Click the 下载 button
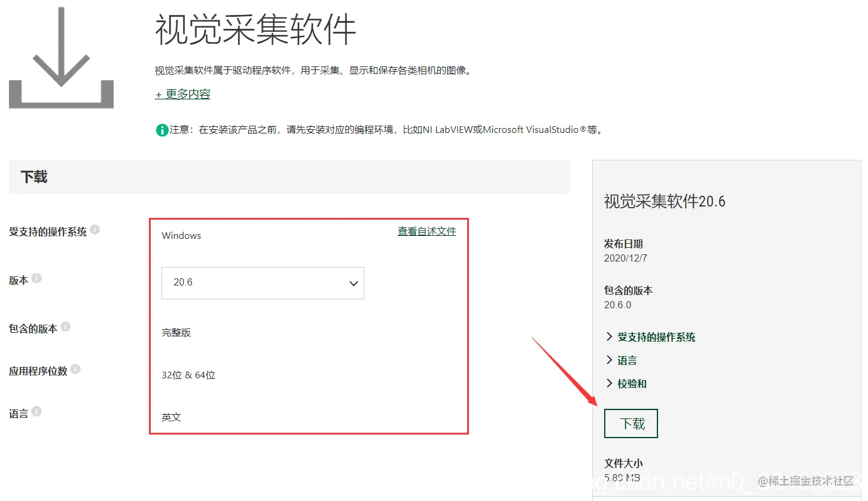Screen dimensions: 868x501 pyautogui.click(x=631, y=424)
